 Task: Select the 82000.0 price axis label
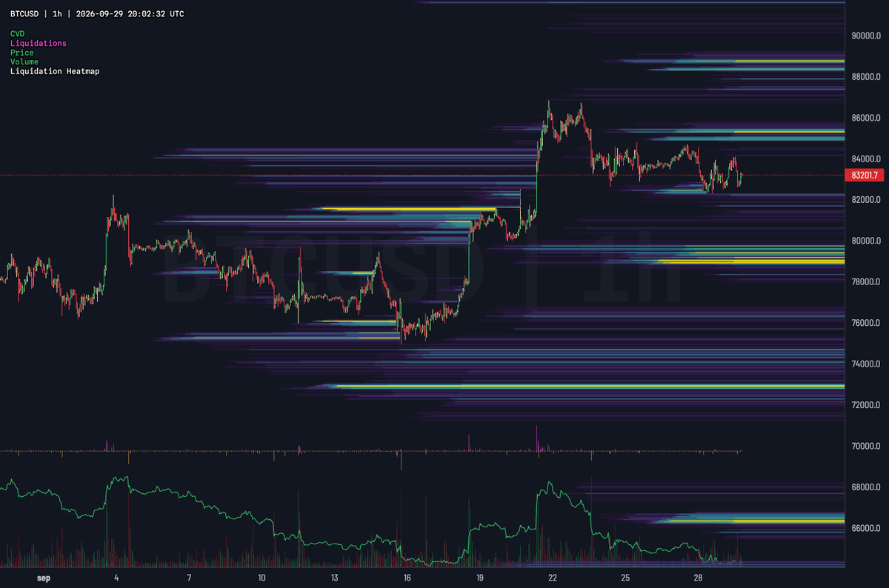(866, 200)
